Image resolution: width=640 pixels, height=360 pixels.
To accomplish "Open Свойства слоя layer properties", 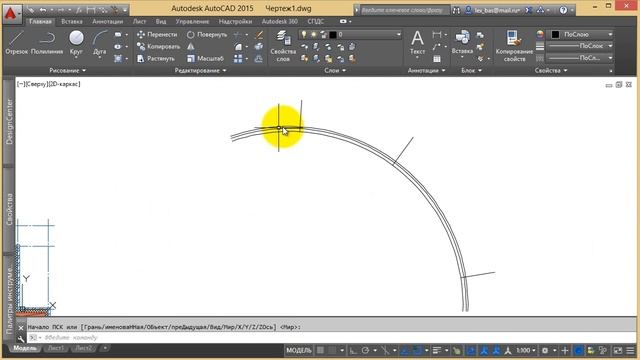I will 283,46.
